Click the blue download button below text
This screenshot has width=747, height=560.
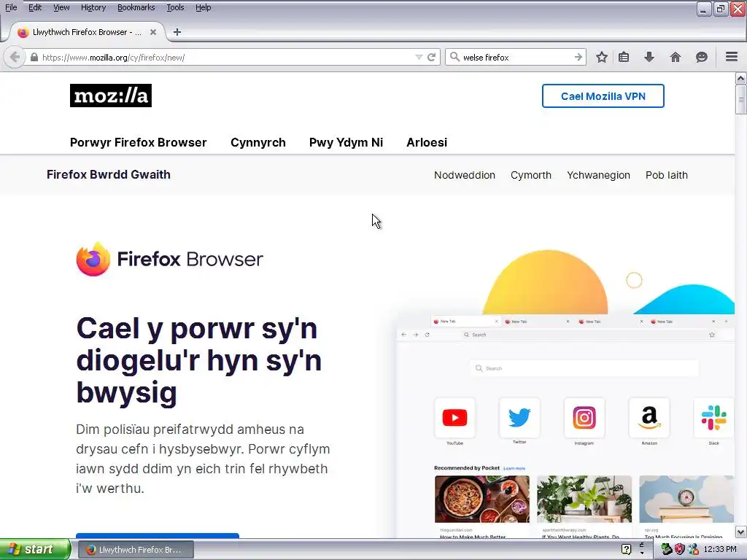[158, 536]
